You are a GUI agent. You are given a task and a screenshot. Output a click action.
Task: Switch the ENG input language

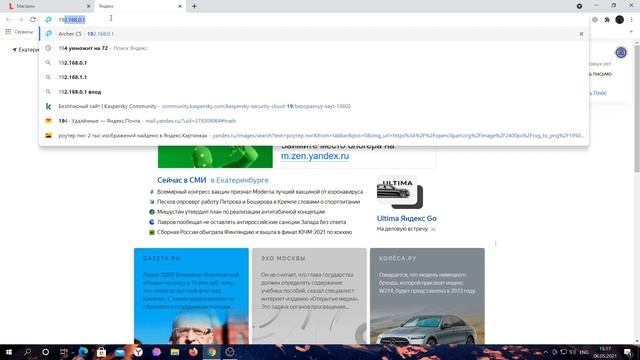coord(584,352)
